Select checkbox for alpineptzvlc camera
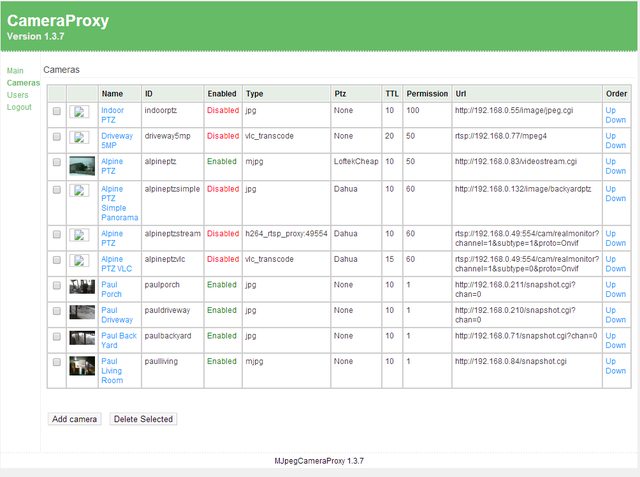This screenshot has height=477, width=640. (x=57, y=260)
